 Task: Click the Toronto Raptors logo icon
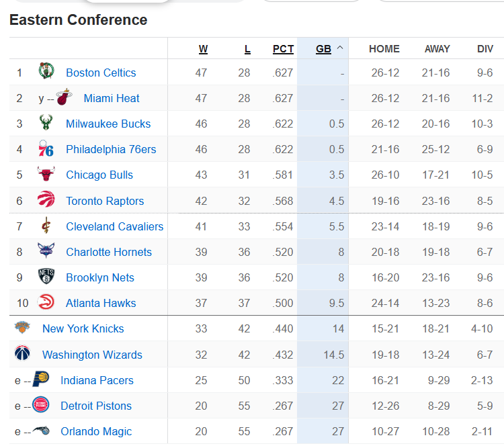(x=46, y=199)
